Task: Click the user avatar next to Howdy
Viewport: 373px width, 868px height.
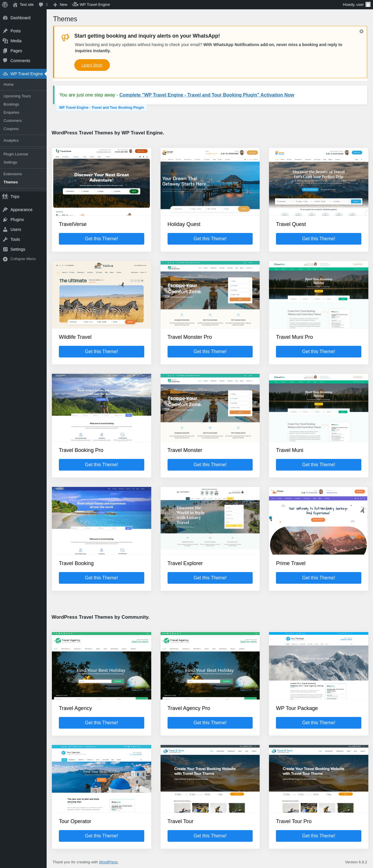Action: [x=368, y=4]
